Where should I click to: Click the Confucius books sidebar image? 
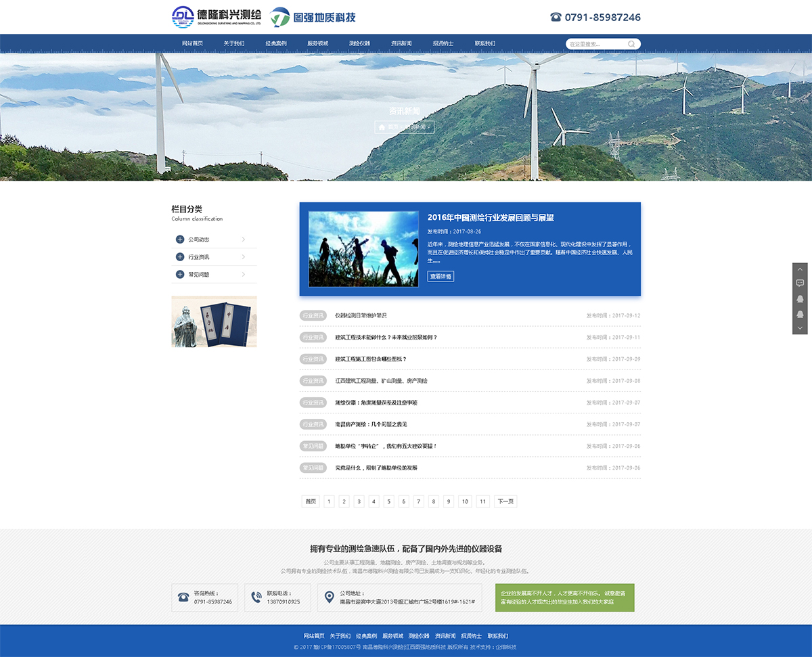click(214, 321)
